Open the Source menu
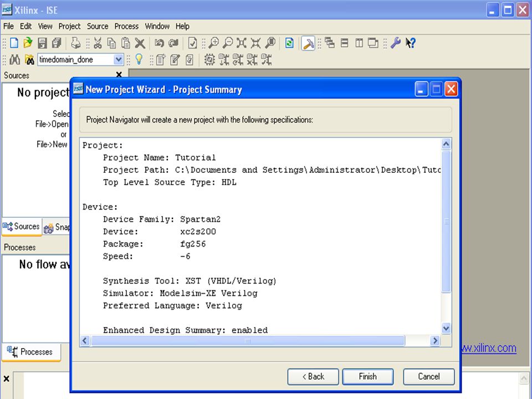This screenshot has height=399, width=532. [98, 26]
